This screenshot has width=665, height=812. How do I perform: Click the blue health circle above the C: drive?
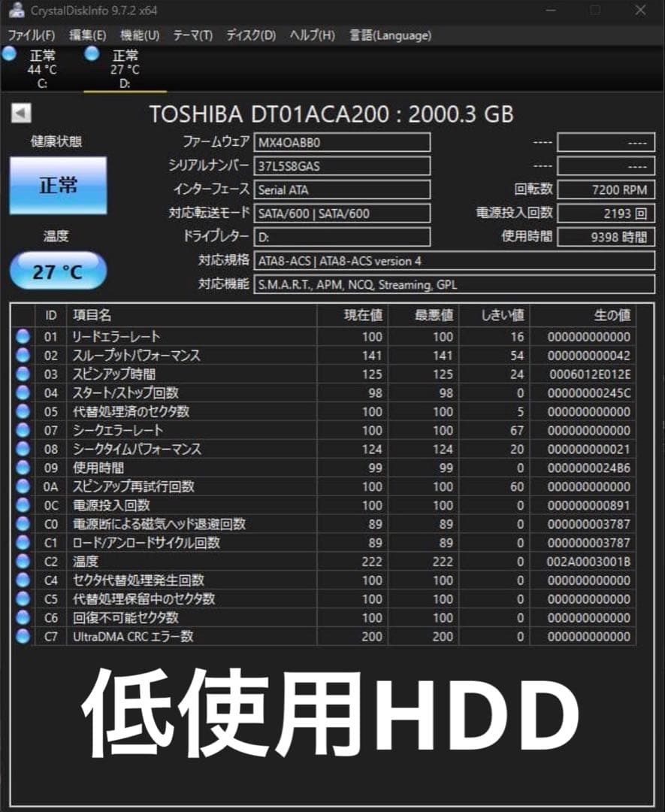pyautogui.click(x=10, y=53)
